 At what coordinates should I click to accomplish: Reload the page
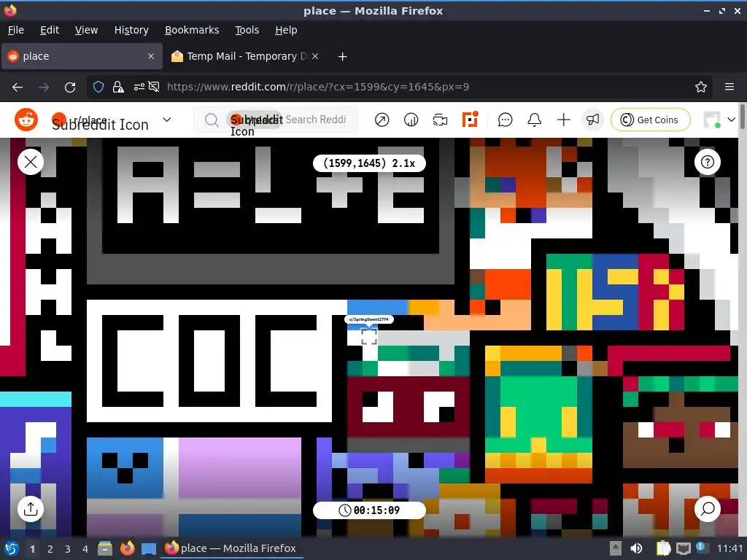click(x=70, y=87)
